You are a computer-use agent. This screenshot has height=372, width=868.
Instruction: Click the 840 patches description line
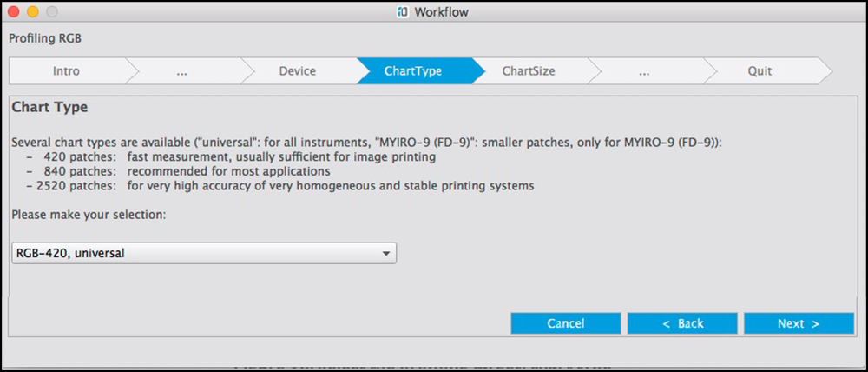tap(178, 171)
